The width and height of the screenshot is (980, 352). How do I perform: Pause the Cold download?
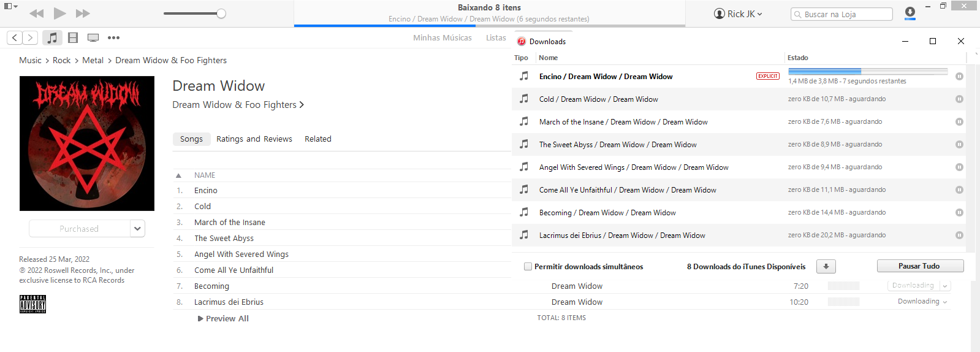click(959, 99)
